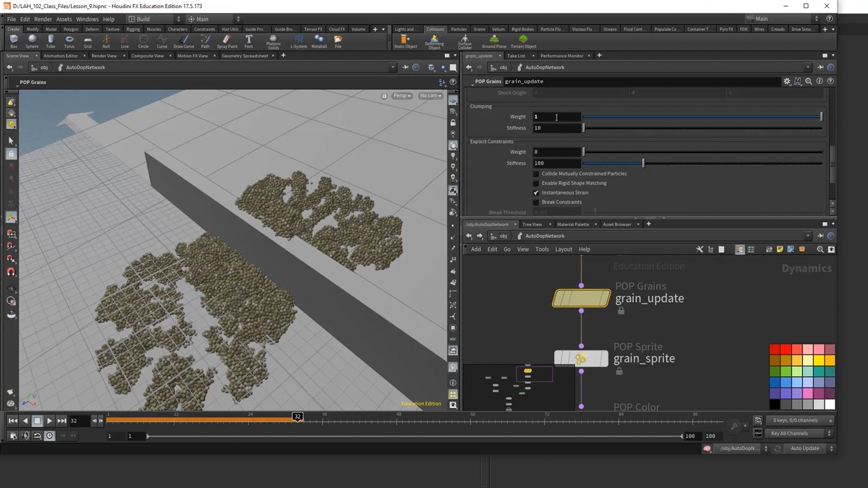Uncheck the Instantaneous Strain checkbox
Image resolution: width=868 pixels, height=488 pixels.
point(536,192)
